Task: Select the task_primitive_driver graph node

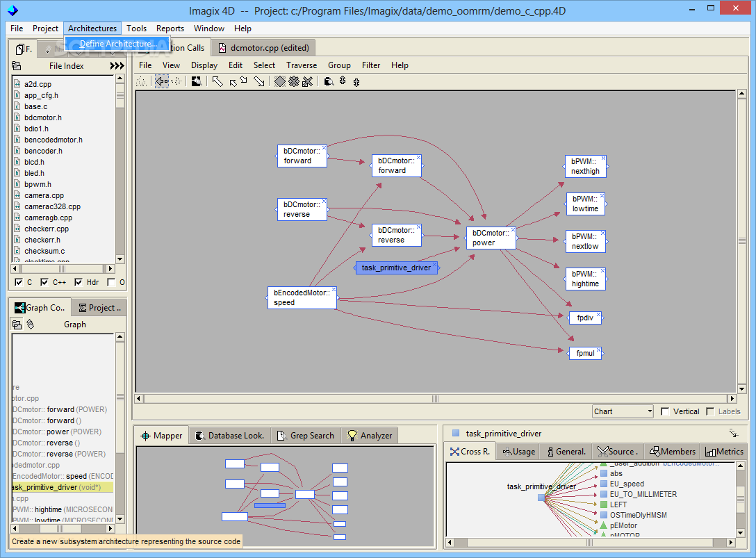Action: [x=396, y=268]
